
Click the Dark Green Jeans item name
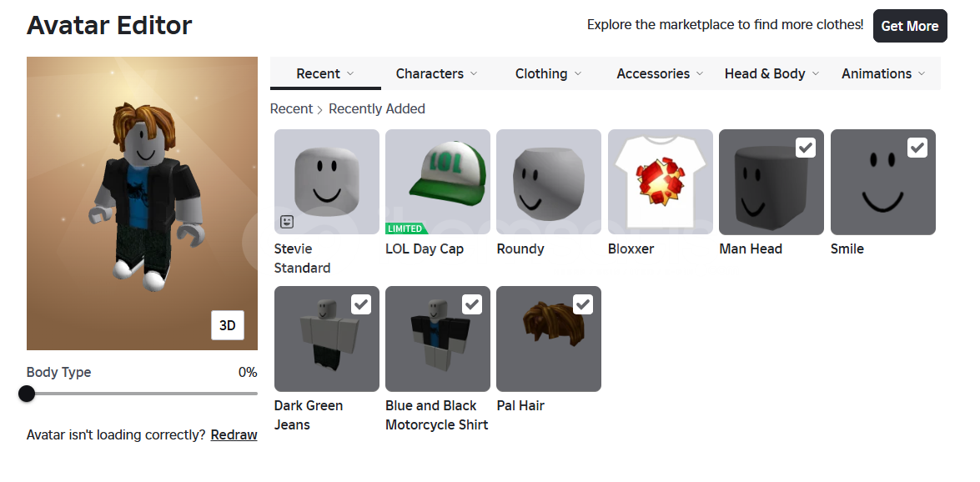(309, 415)
